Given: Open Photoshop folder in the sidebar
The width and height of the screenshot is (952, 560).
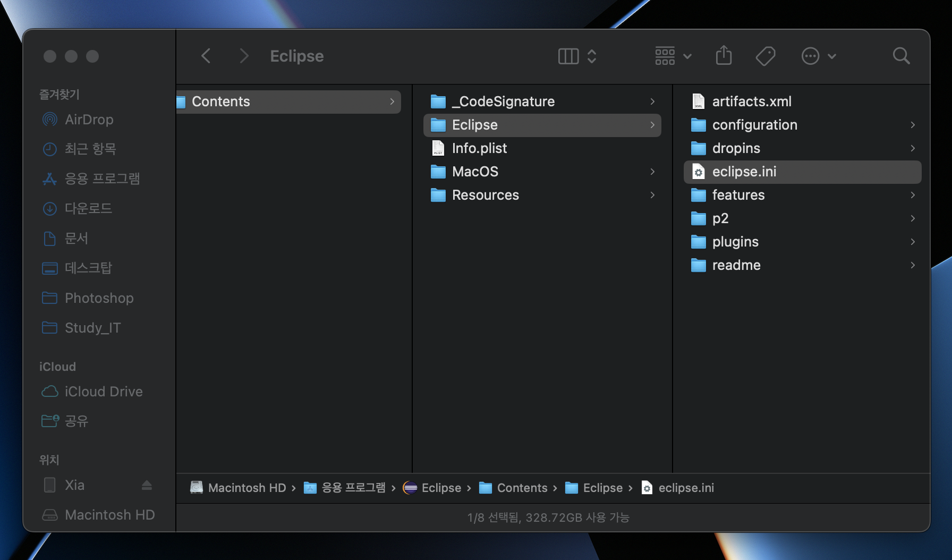Looking at the screenshot, I should point(99,298).
